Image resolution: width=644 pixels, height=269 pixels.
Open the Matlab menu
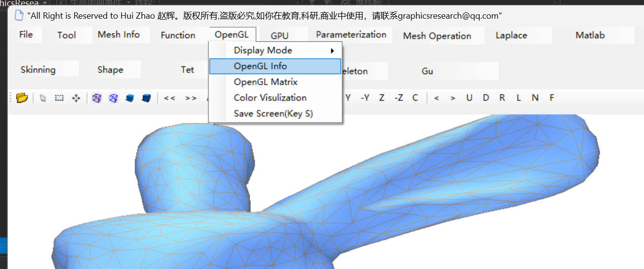click(x=590, y=35)
